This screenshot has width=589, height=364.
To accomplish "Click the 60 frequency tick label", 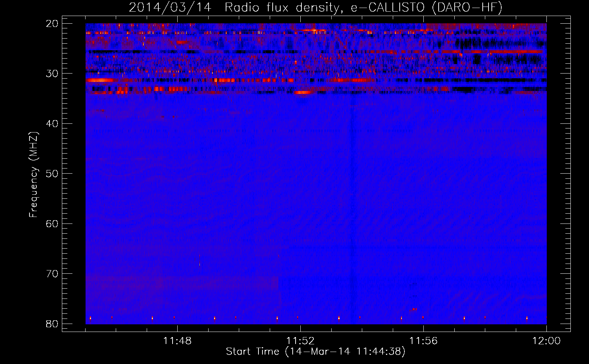I will coord(52,223).
